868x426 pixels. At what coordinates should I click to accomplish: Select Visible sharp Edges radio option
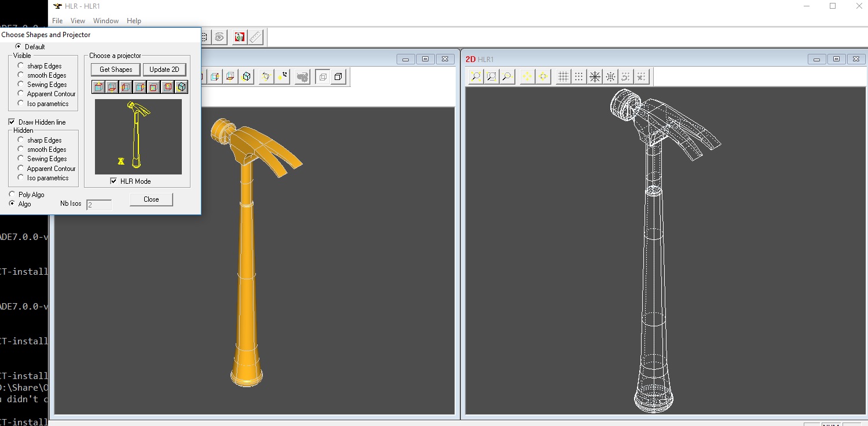[21, 66]
